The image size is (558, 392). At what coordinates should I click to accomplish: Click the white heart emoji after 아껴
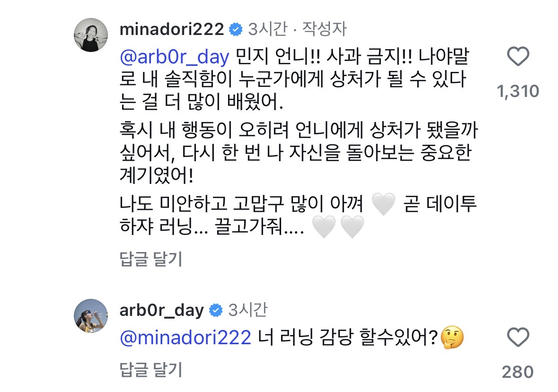coord(383,204)
